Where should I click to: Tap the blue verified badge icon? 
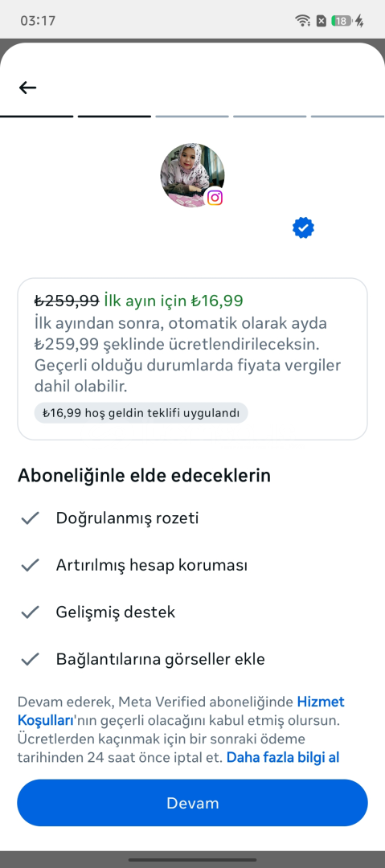pyautogui.click(x=304, y=228)
